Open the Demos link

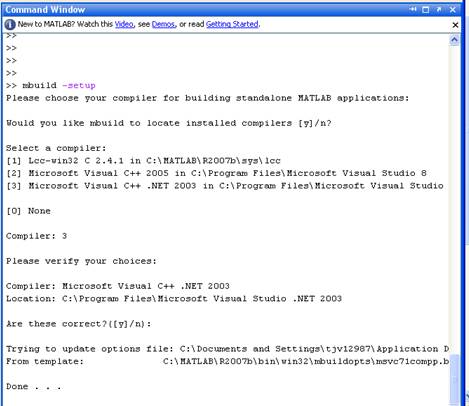(163, 24)
